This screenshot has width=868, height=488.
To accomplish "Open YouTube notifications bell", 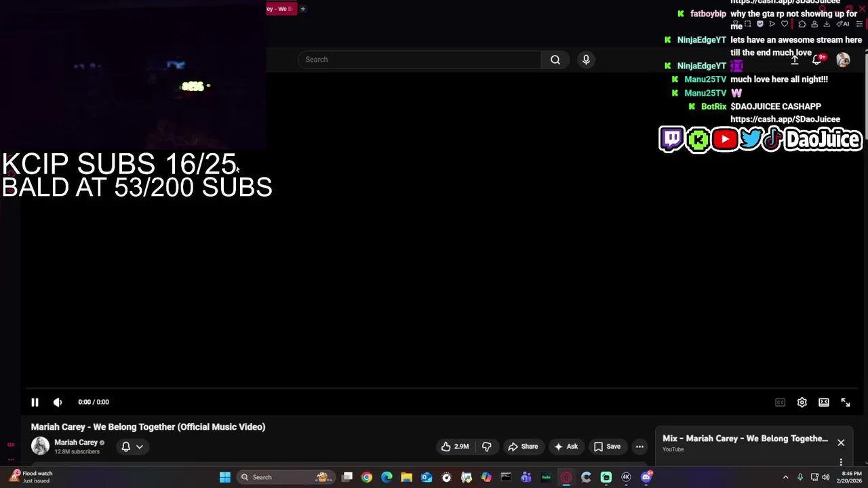I will (x=817, y=60).
